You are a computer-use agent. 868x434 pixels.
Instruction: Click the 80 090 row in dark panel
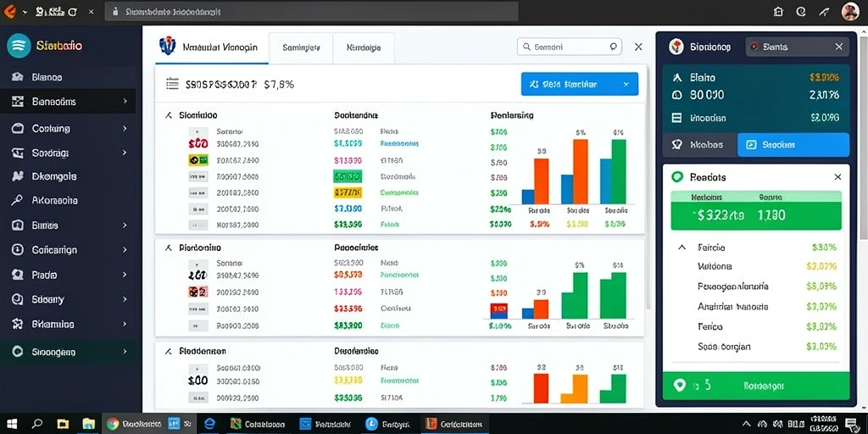[x=755, y=95]
